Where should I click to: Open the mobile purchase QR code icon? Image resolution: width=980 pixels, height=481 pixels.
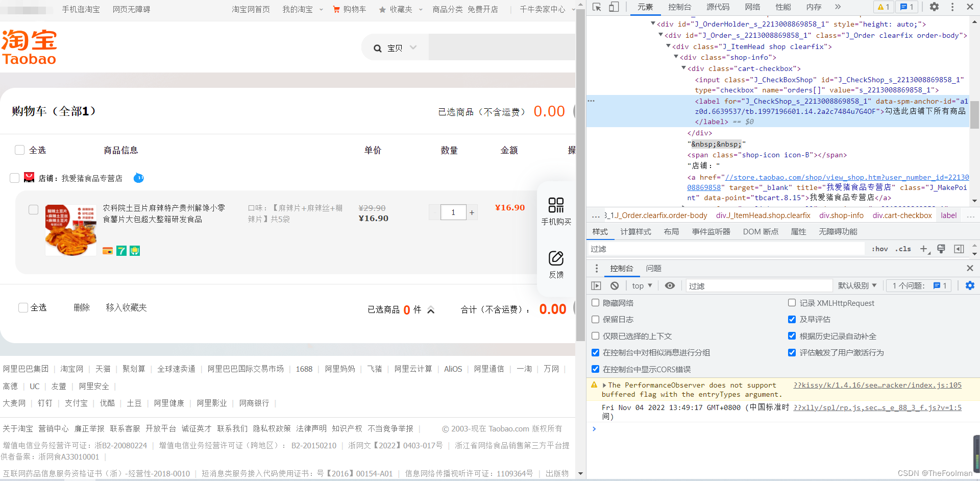tap(556, 205)
